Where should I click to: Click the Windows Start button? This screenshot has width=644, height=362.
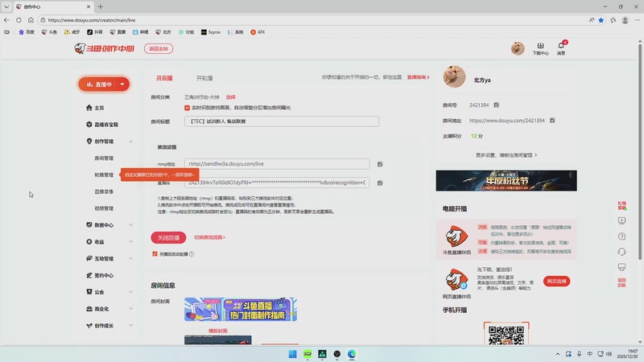(292, 354)
